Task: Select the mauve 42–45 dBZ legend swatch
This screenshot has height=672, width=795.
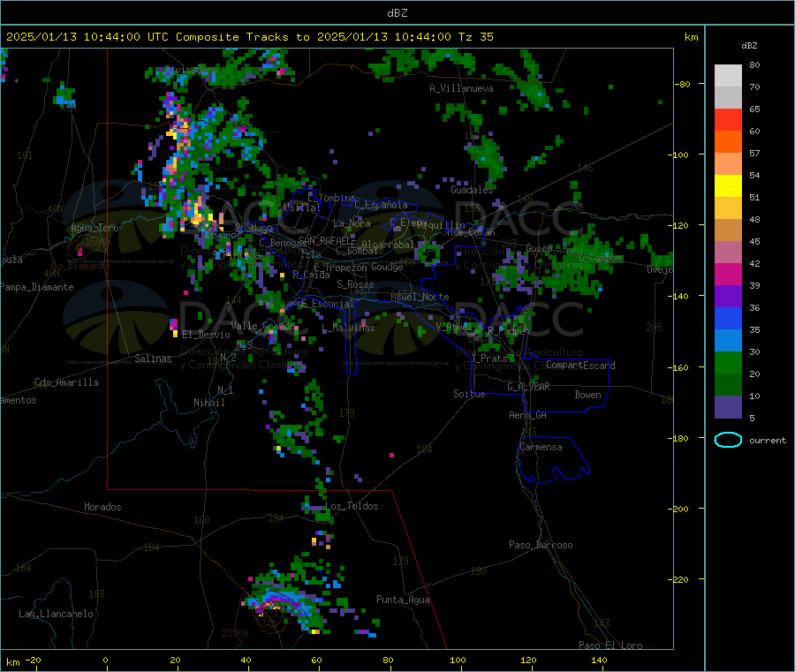Action: 728,253
